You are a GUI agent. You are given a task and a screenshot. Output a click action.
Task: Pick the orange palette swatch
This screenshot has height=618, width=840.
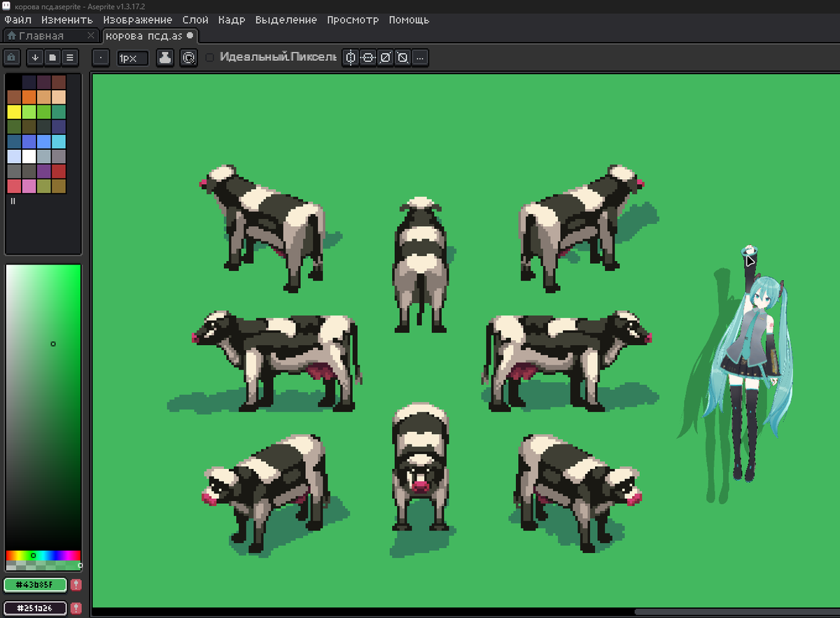pos(29,97)
